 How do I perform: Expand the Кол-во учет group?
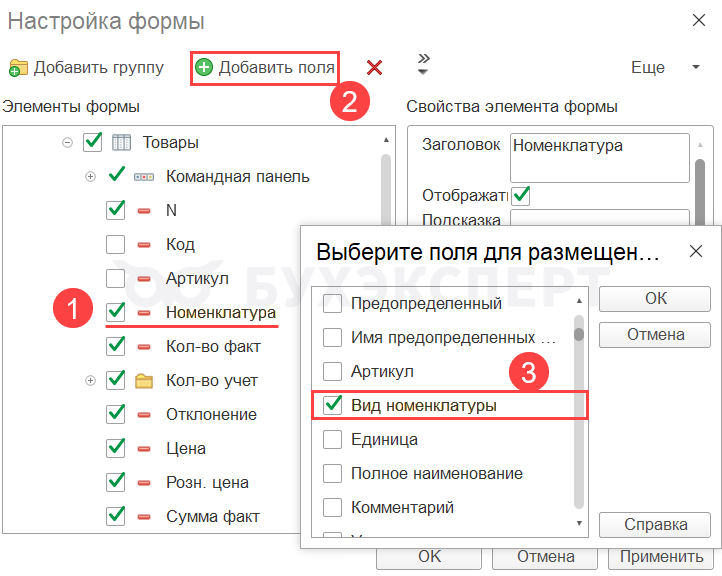(90, 380)
